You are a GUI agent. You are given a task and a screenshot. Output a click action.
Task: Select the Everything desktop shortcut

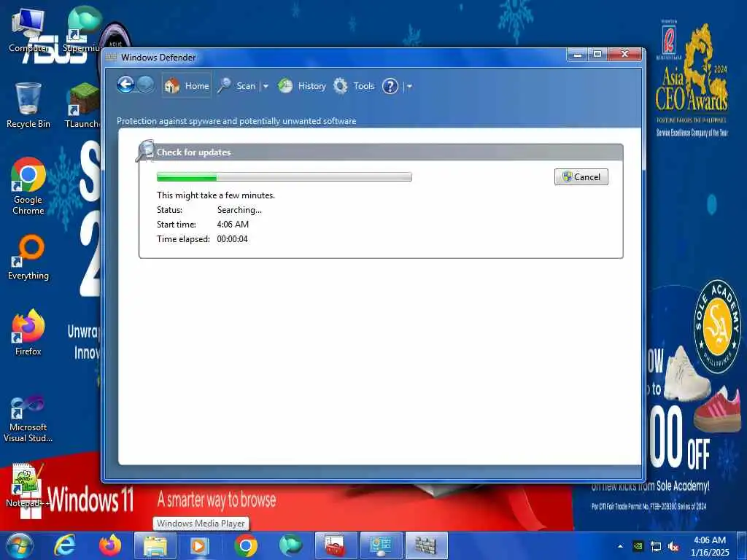28,257
